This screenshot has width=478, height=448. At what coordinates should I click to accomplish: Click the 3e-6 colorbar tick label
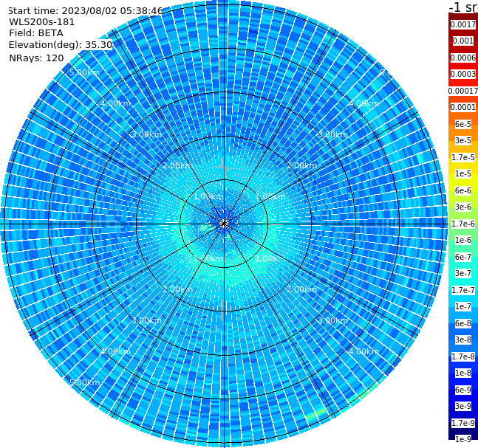tap(463, 207)
